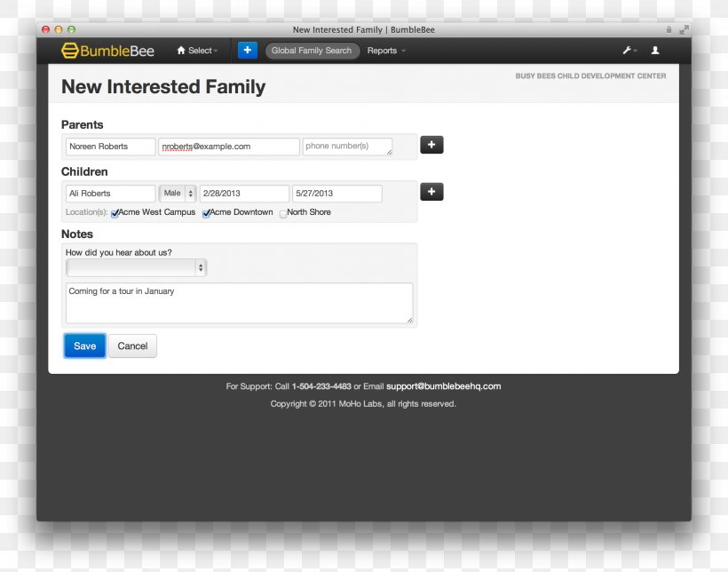Add another child with plus button
Image resolution: width=728 pixels, height=572 pixels.
(431, 192)
